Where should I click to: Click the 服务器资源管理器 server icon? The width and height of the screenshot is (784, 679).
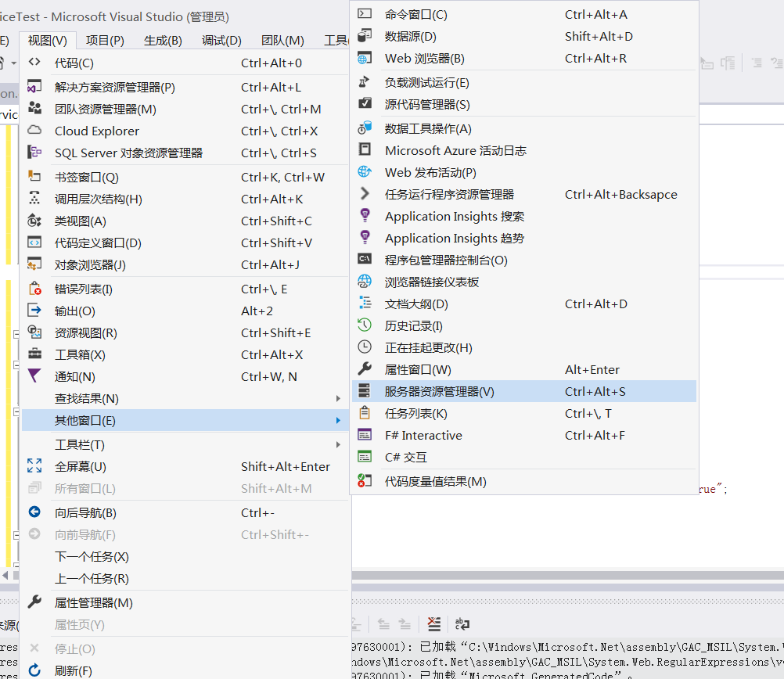click(x=365, y=390)
